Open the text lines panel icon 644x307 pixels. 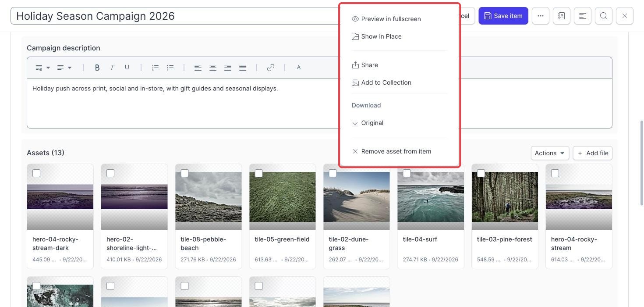[x=583, y=16]
